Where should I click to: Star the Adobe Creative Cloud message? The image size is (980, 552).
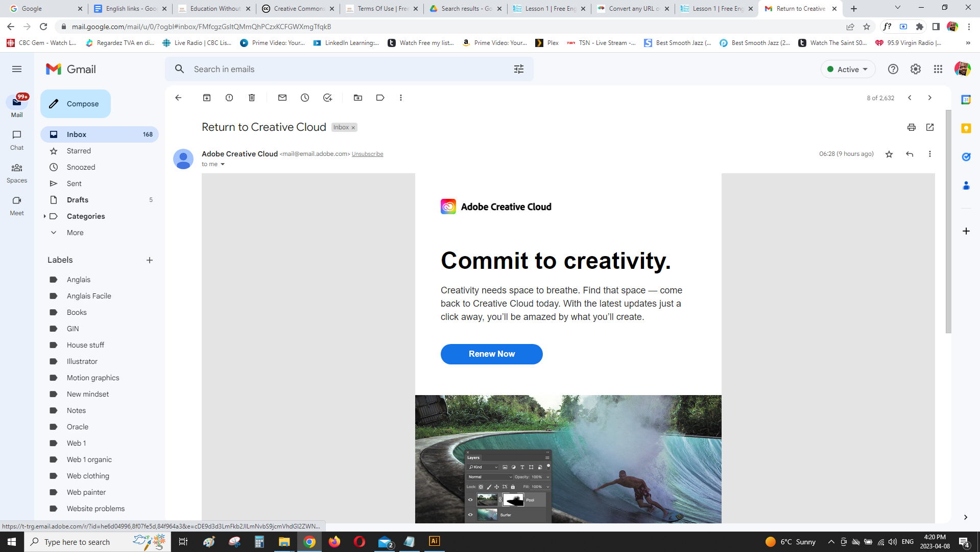(x=889, y=154)
